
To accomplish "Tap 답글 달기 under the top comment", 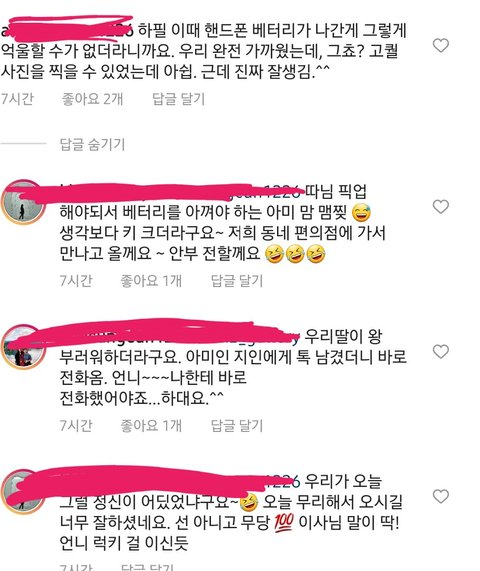I will point(178,99).
